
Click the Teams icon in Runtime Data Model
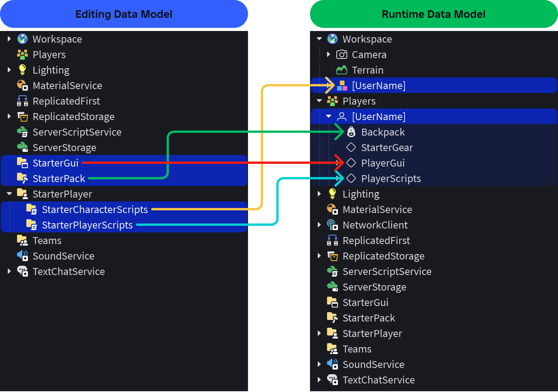332,349
